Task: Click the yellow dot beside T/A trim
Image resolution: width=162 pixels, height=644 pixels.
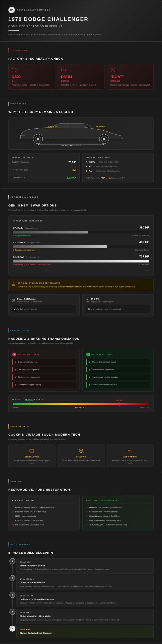Action: point(86,171)
